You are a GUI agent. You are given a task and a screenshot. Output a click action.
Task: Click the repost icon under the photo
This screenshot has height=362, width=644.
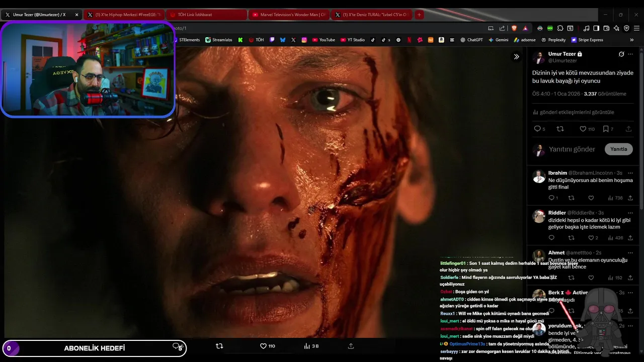click(219, 346)
